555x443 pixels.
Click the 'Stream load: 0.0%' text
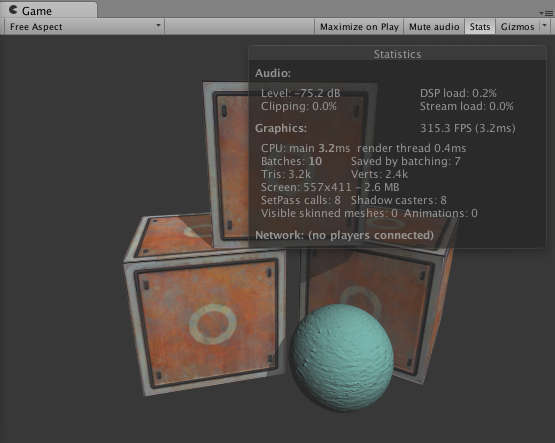467,106
